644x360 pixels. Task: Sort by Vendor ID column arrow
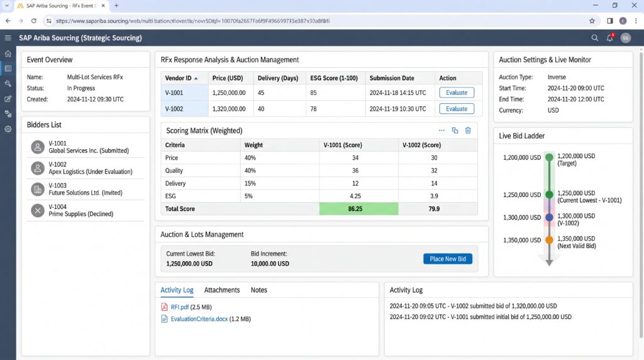tap(196, 78)
